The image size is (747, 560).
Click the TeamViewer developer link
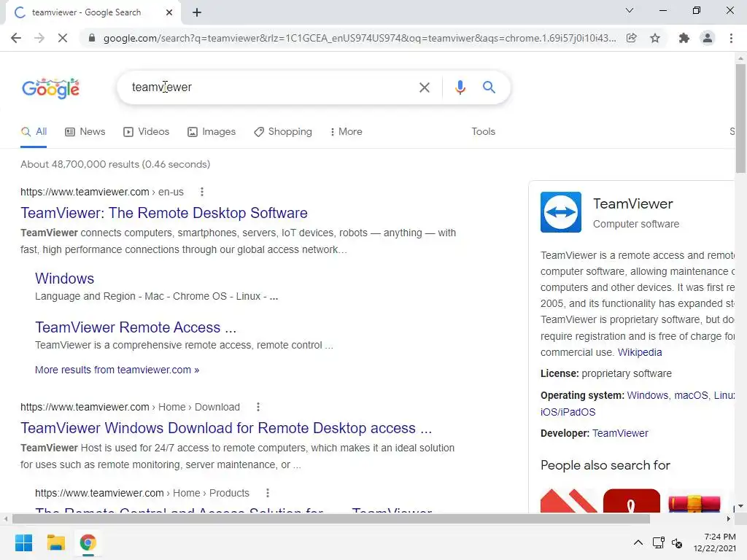tap(620, 433)
